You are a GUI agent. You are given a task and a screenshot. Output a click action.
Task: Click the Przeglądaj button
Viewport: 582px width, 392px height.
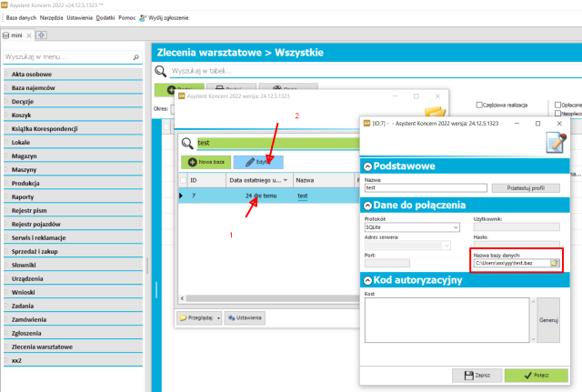point(196,318)
